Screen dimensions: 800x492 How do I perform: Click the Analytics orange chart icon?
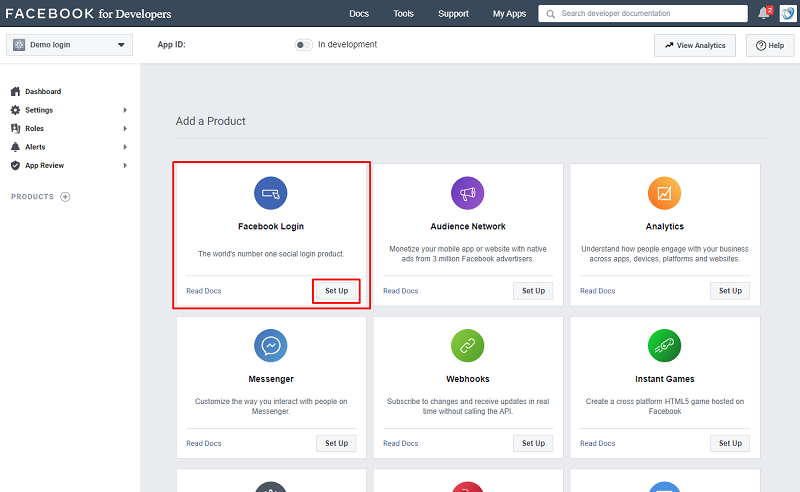664,193
